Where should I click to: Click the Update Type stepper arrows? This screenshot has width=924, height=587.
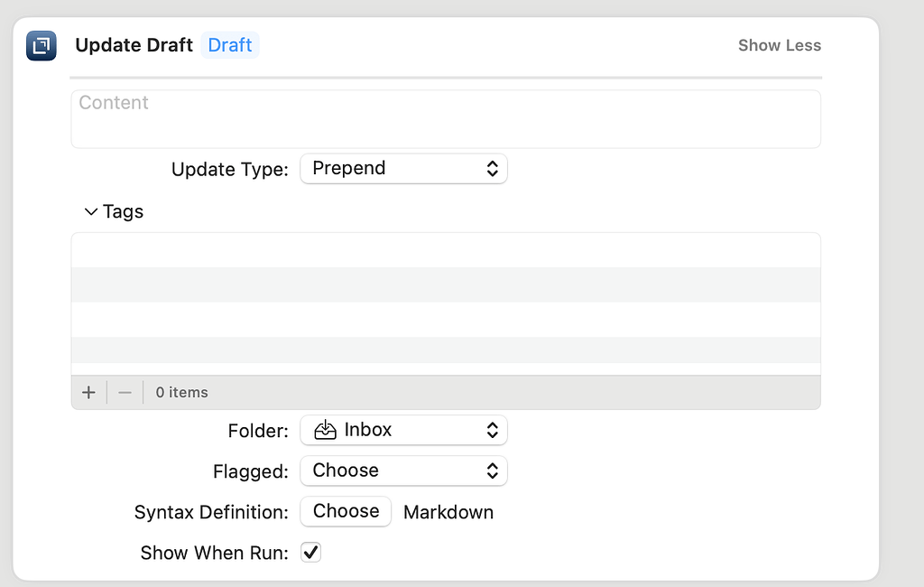(x=493, y=169)
